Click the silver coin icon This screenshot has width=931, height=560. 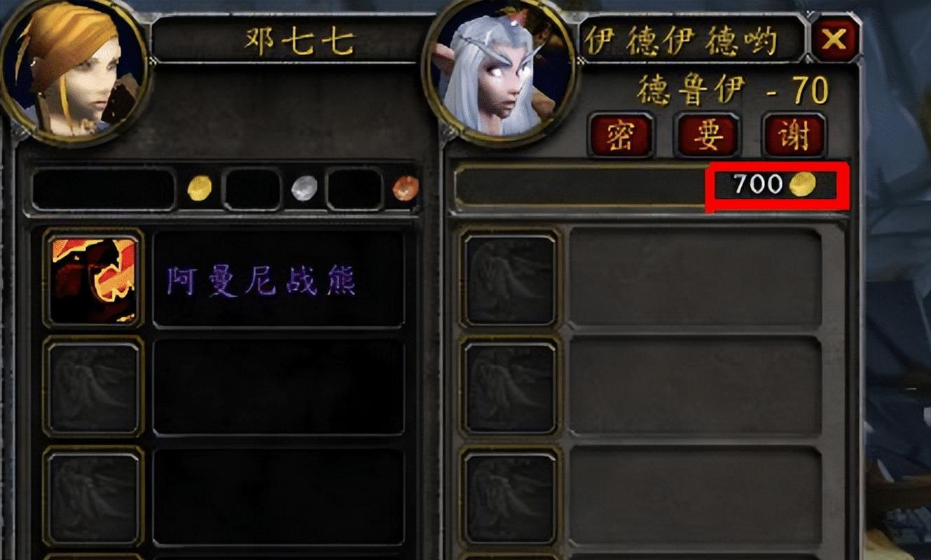pyautogui.click(x=304, y=188)
